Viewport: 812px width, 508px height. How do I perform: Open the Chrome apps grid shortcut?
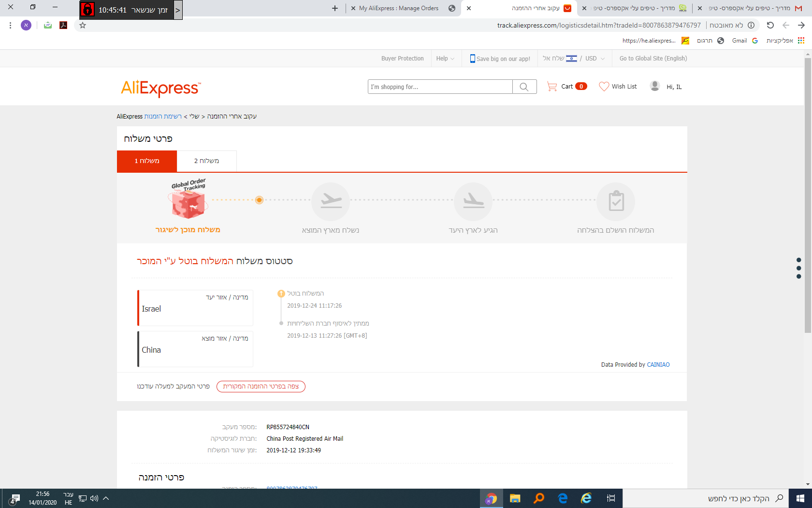(801, 41)
